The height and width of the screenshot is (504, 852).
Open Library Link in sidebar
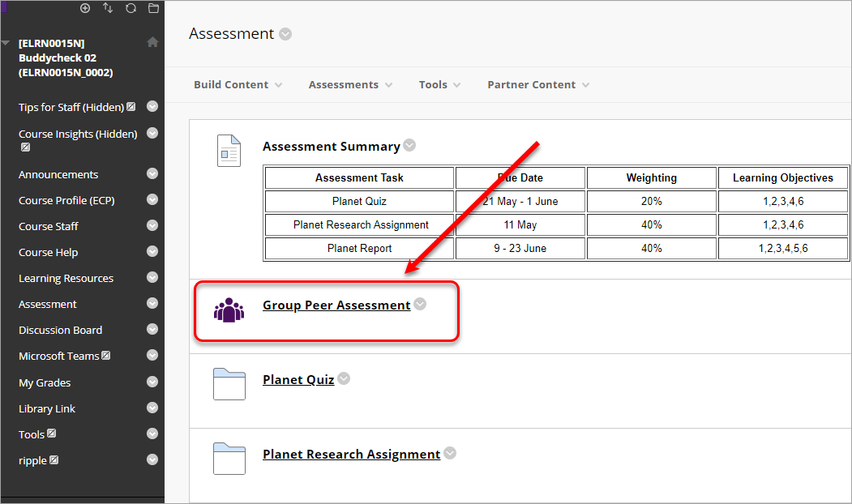tap(47, 408)
